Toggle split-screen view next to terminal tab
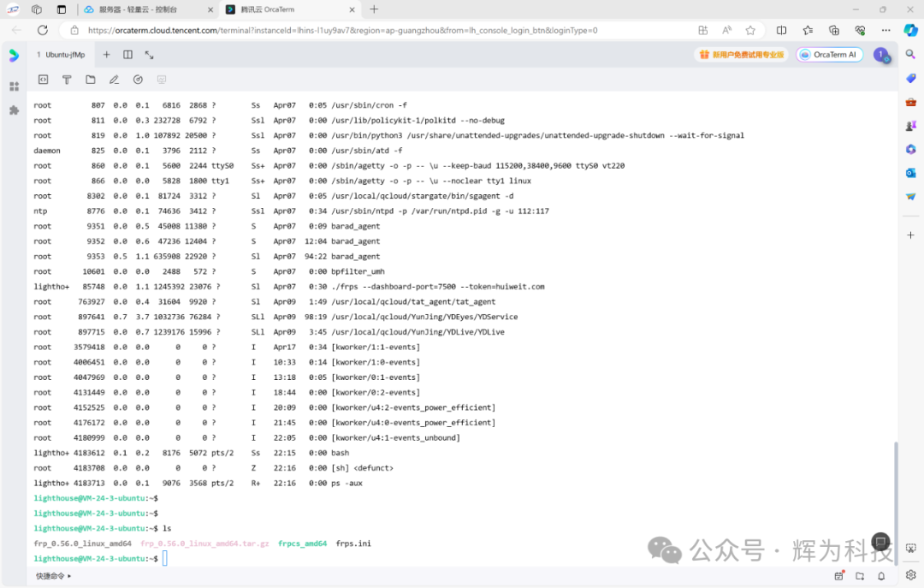Viewport: 924px width, 588px height. (127, 54)
